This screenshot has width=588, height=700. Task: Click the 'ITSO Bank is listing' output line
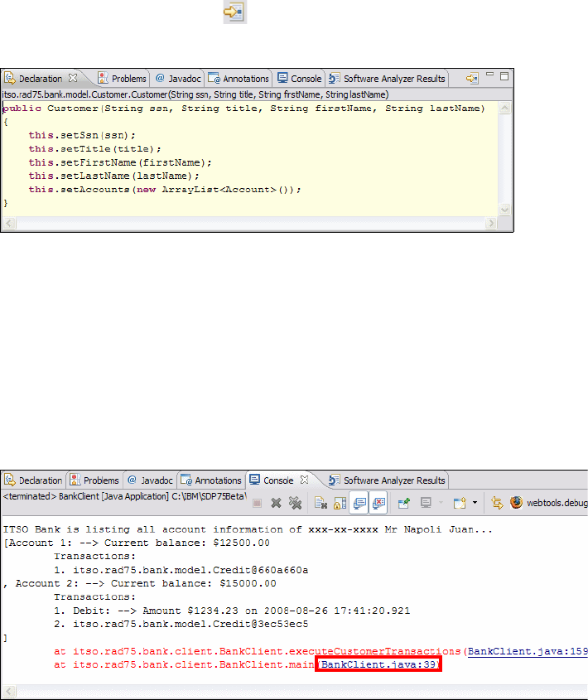click(x=248, y=530)
